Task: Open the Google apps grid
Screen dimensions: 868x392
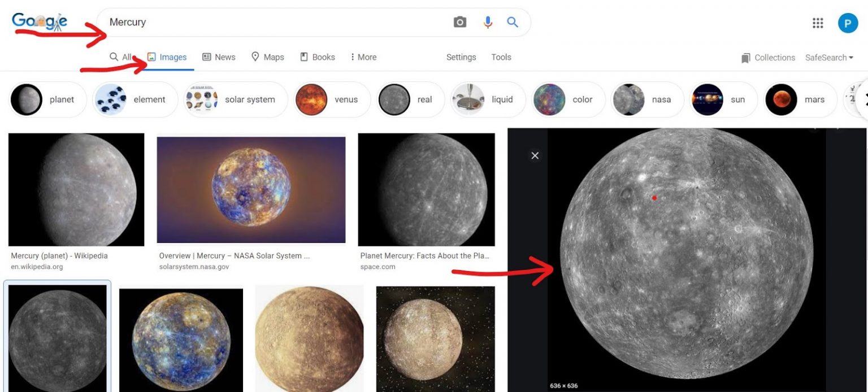Action: [x=818, y=23]
